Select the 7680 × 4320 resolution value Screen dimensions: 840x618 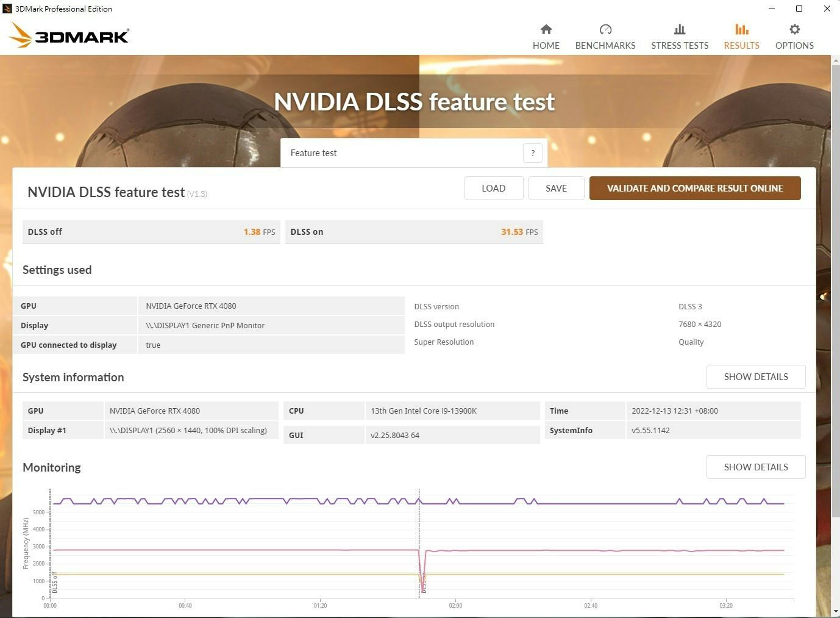700,325
